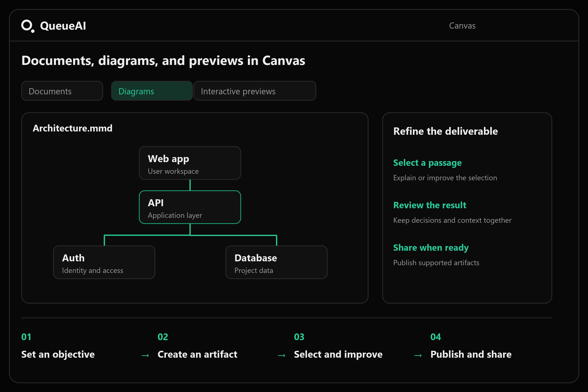This screenshot has height=392, width=588.
Task: Click Explain or improve the selection text
Action: coord(445,178)
